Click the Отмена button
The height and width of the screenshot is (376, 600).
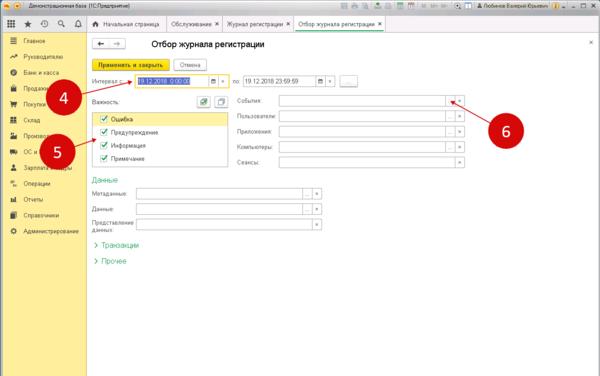click(x=190, y=65)
